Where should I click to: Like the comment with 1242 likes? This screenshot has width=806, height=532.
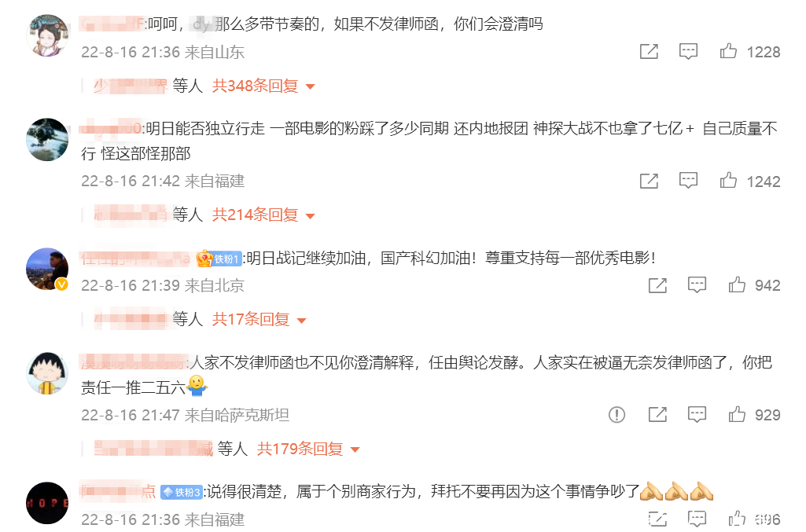728,181
